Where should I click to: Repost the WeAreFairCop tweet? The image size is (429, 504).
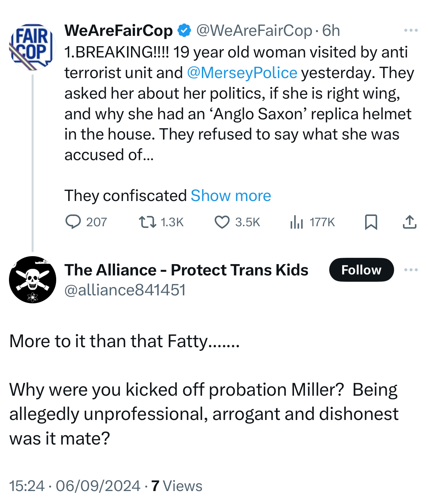[x=147, y=222]
